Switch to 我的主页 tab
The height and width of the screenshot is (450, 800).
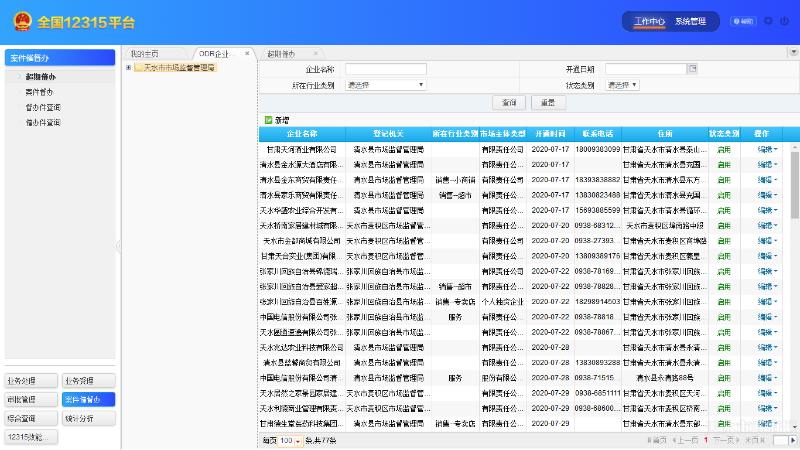coord(145,53)
